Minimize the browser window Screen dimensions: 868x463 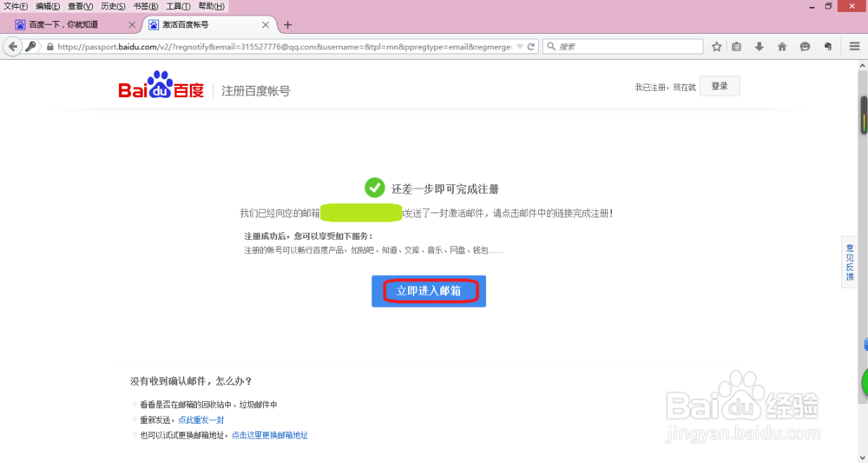coord(812,7)
